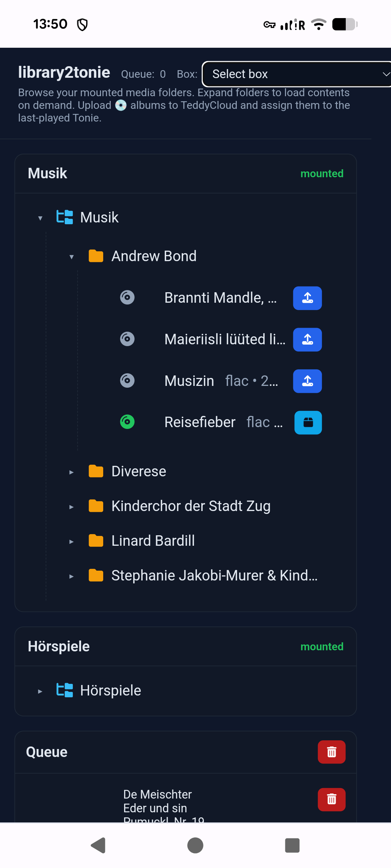
Task: Select the Reisefieber album entry
Action: pos(200,422)
